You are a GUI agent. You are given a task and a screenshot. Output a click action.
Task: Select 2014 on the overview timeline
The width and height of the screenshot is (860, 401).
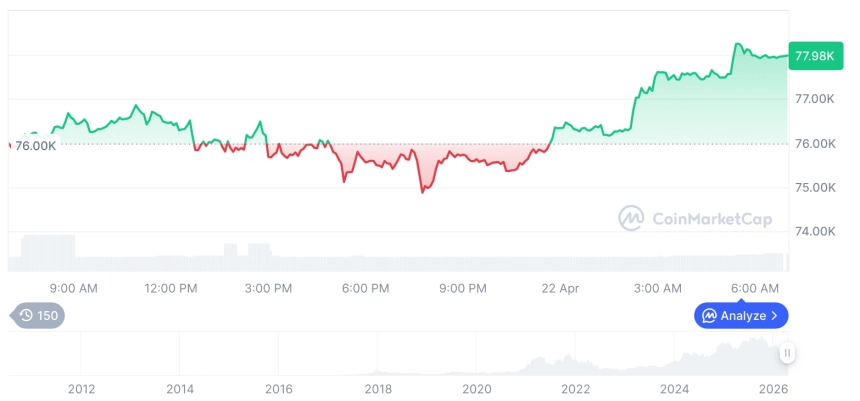[180, 388]
